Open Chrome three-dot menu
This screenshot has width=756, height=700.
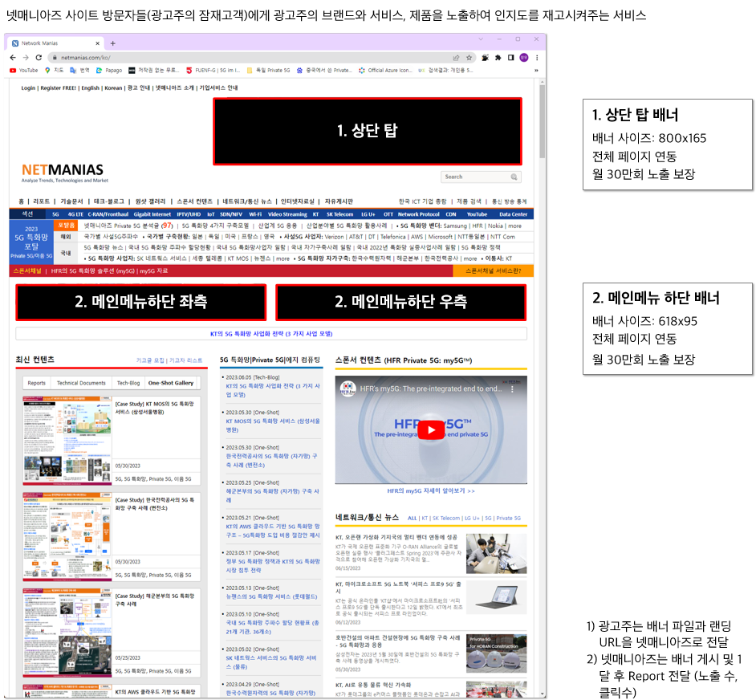(537, 58)
